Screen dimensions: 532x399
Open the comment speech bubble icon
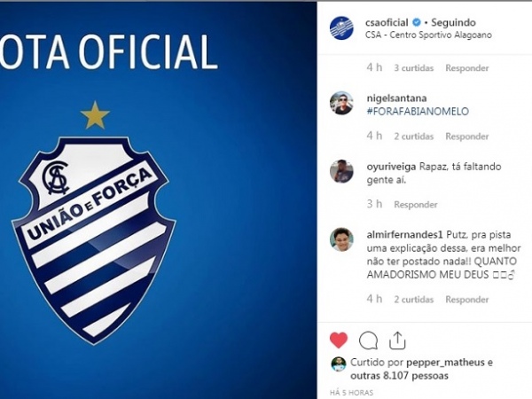(x=368, y=340)
